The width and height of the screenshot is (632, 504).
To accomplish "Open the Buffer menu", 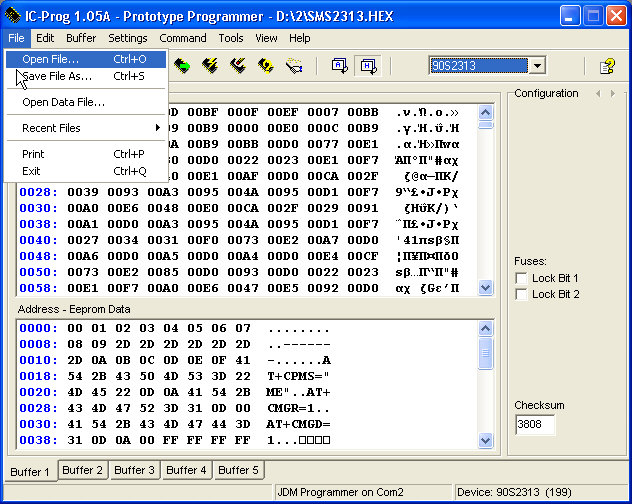I will pos(81,38).
